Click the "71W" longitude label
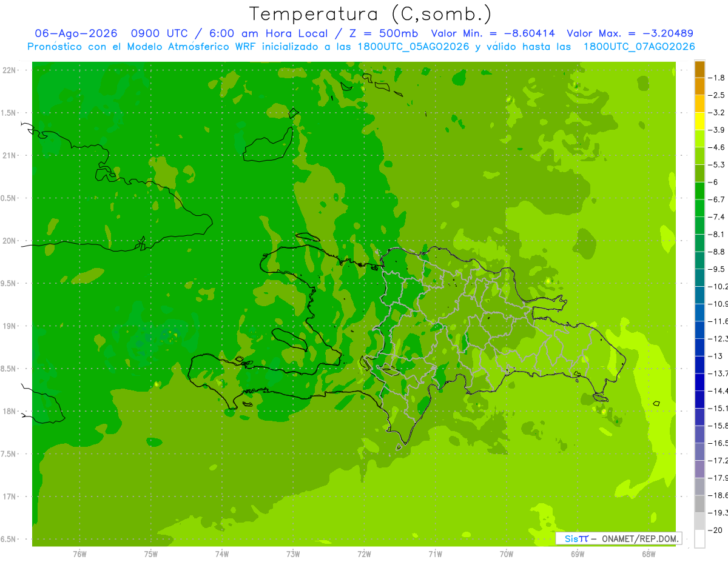 pos(435,554)
